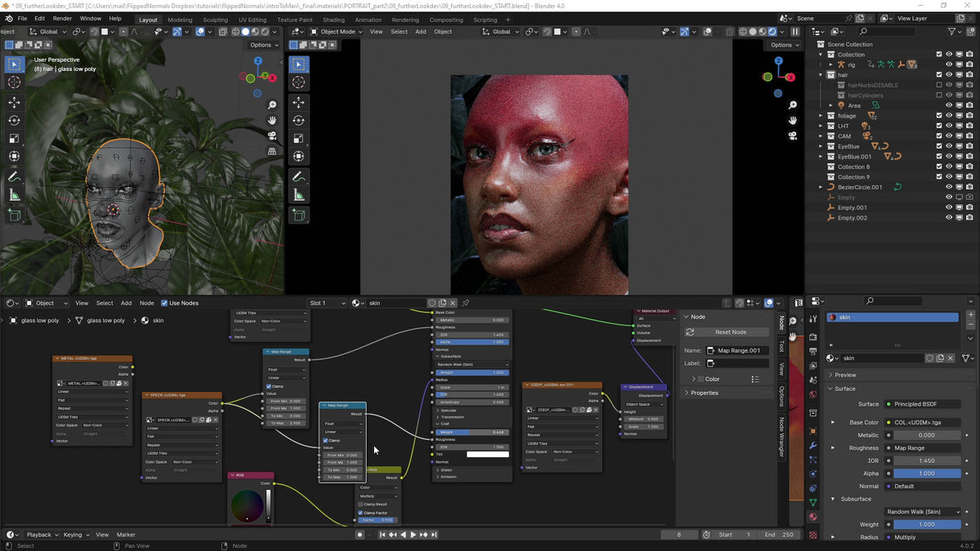Uncheck foliage collection exclude checkbox

[x=939, y=116]
